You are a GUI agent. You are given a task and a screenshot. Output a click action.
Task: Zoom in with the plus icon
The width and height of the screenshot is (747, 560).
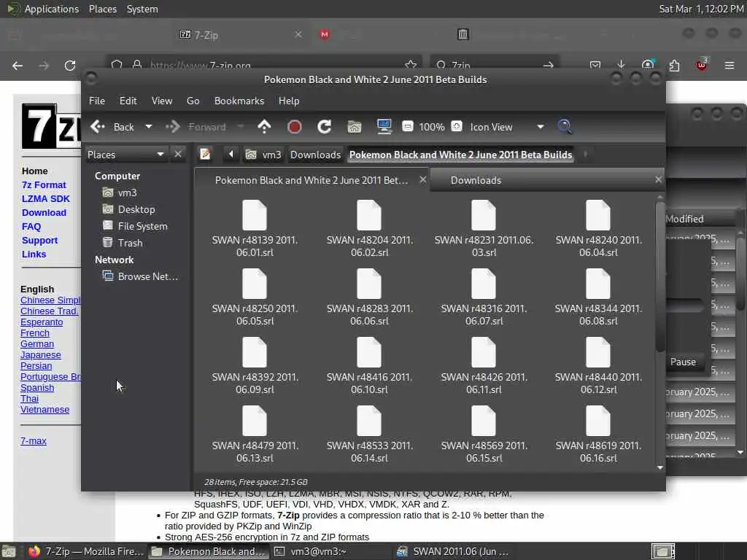[x=457, y=126]
